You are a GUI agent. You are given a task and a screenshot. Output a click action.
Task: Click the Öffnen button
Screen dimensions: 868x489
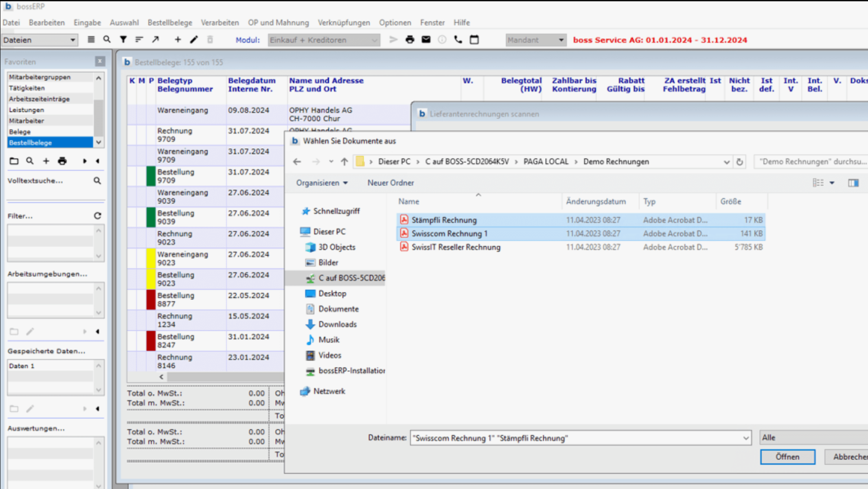pos(787,457)
